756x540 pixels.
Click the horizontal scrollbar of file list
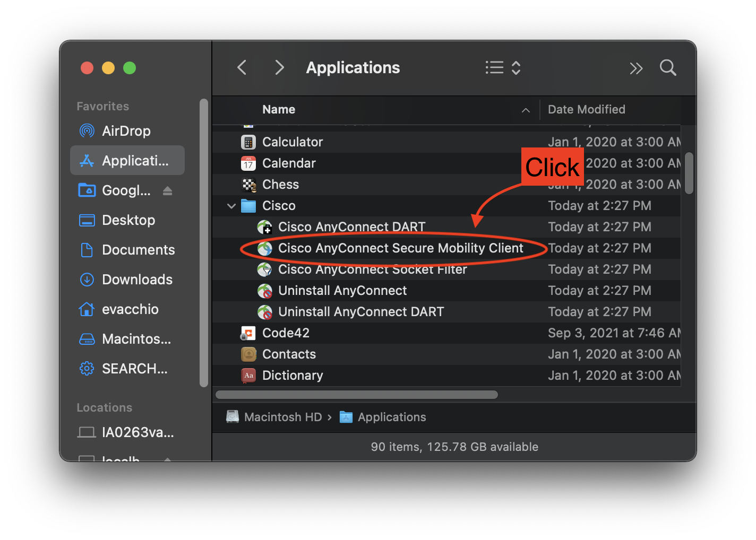tap(357, 395)
